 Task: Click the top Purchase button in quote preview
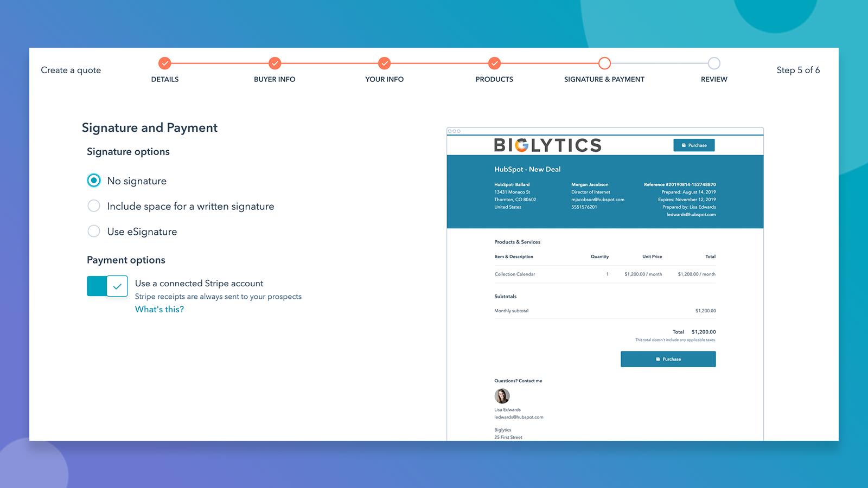click(x=694, y=145)
